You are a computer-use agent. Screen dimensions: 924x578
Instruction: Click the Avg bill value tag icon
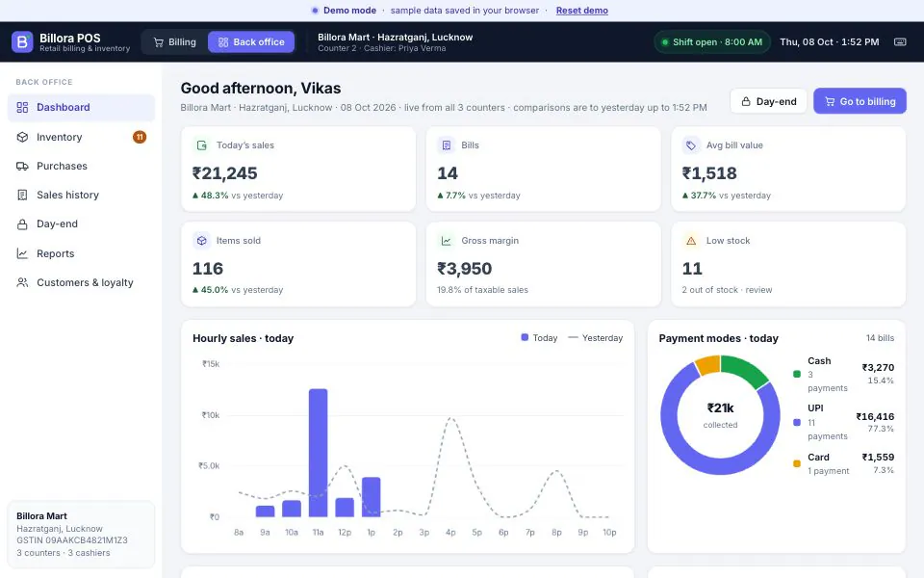pos(691,145)
